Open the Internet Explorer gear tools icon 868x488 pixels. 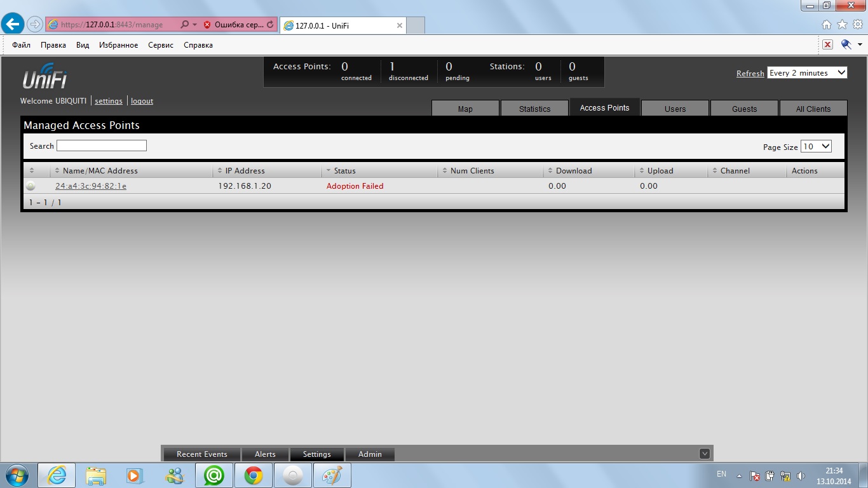(858, 25)
